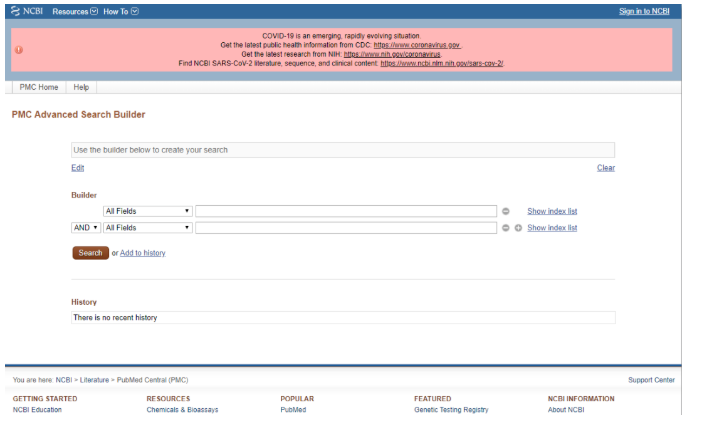Open PubMed link under Popular

[293, 409]
